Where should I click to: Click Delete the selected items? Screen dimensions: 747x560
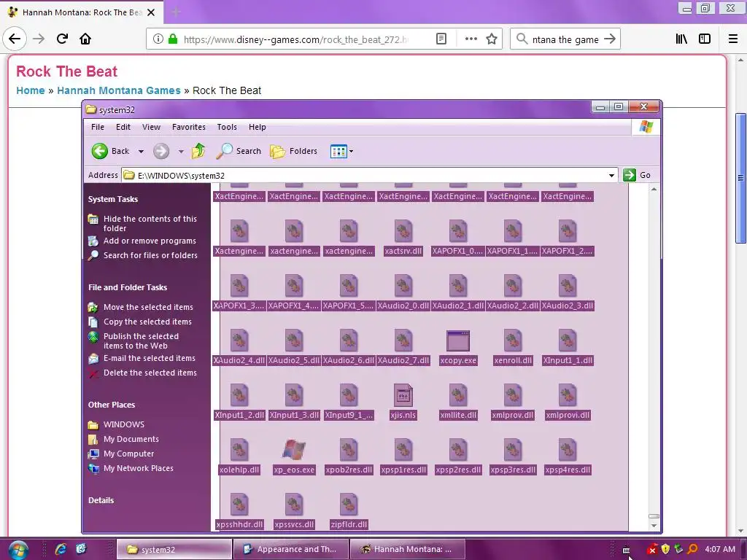pyautogui.click(x=150, y=373)
